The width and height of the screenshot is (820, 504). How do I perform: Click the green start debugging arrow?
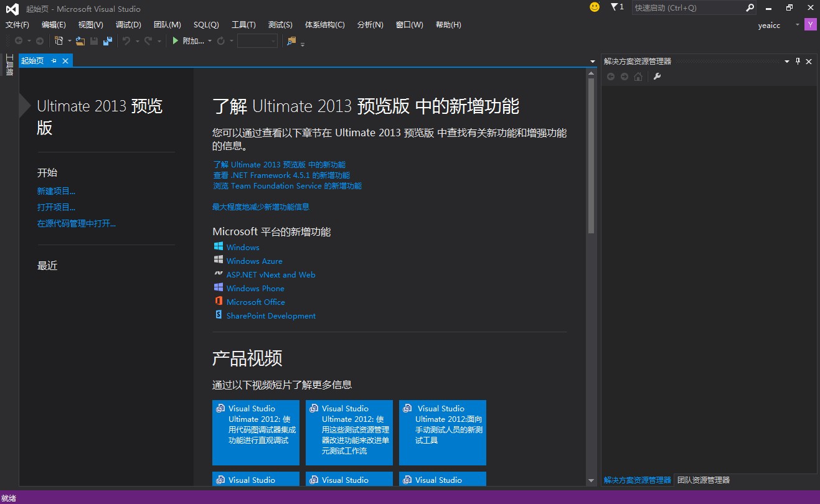176,41
